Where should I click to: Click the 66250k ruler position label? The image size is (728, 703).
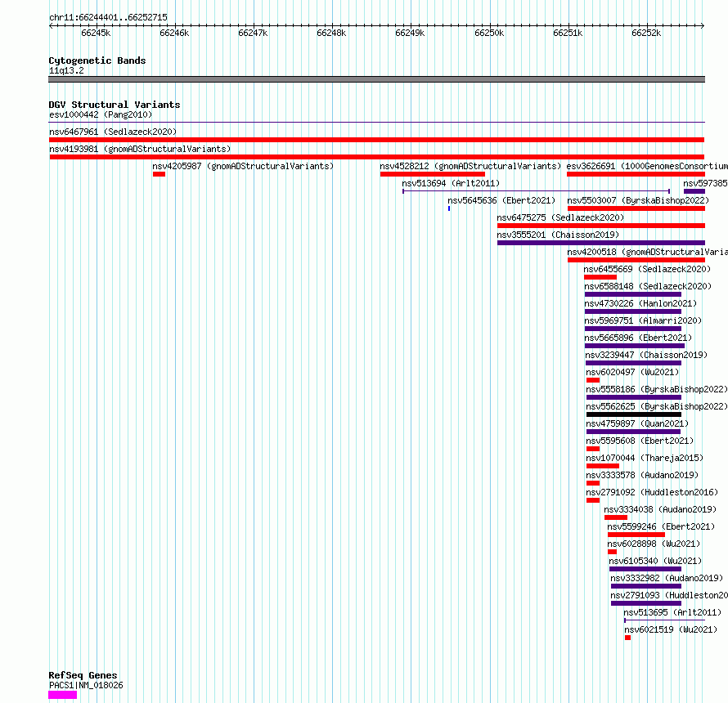tap(489, 33)
